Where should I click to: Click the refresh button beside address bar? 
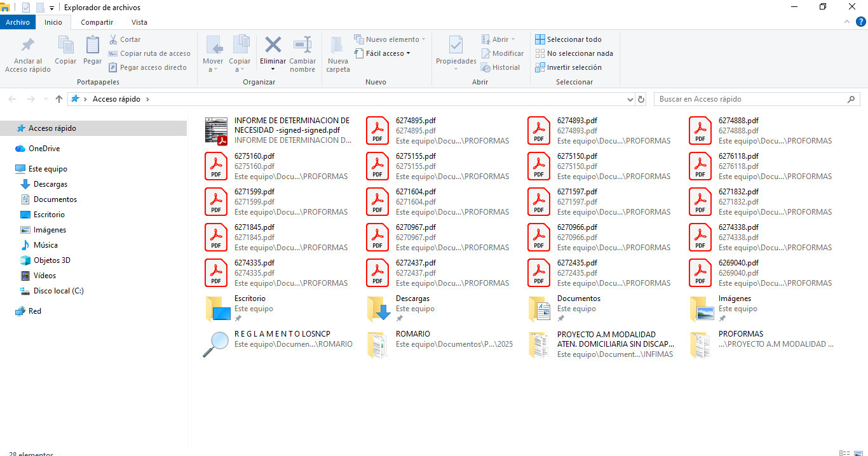pyautogui.click(x=641, y=99)
